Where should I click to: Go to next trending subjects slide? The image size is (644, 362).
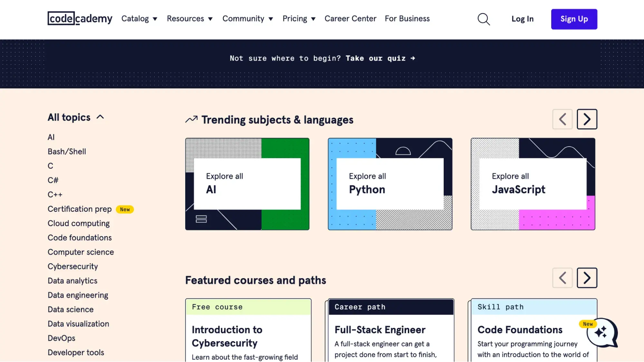587,119
